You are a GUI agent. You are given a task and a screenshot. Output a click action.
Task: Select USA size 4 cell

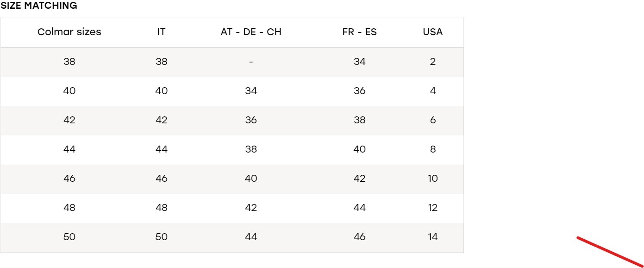432,91
